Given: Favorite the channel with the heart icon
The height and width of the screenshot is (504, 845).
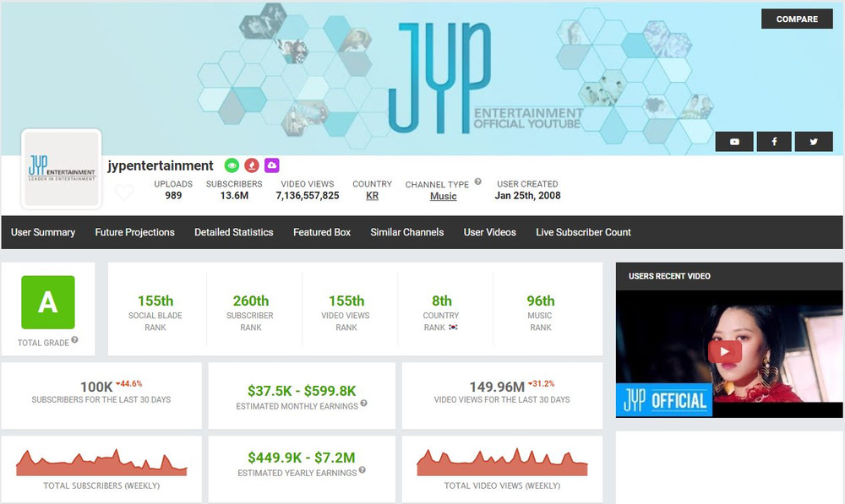Looking at the screenshot, I should point(124,192).
